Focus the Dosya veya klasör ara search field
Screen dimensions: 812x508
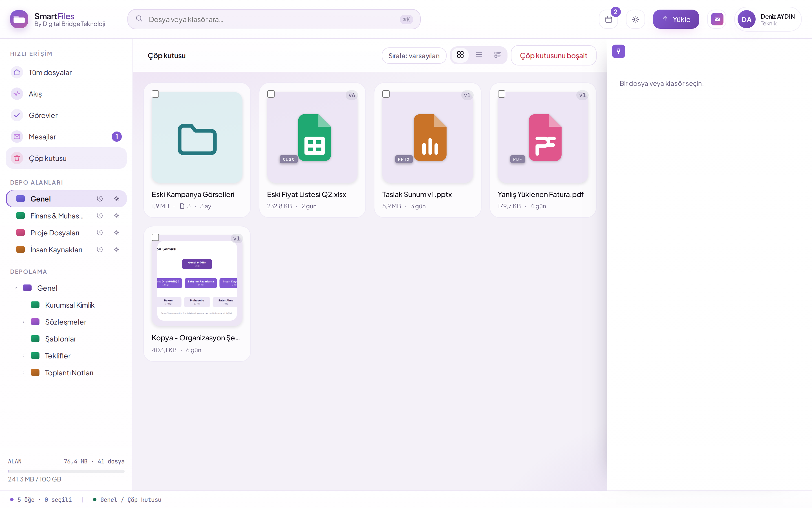coord(274,19)
